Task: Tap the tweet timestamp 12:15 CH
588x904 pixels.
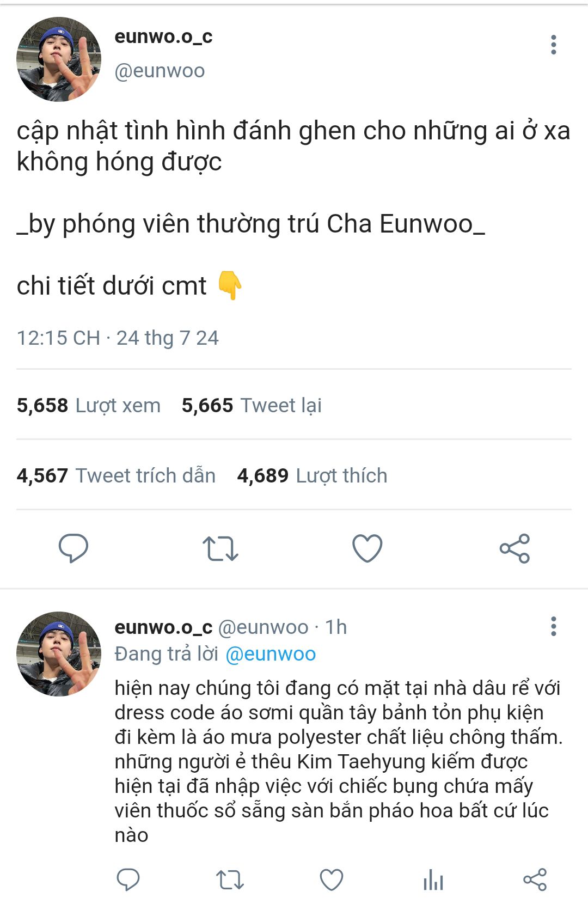Action: click(x=58, y=338)
